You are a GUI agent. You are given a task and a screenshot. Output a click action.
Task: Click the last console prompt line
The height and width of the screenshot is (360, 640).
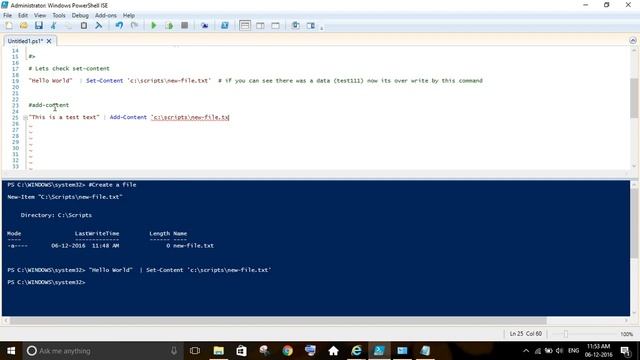pyautogui.click(x=46, y=282)
